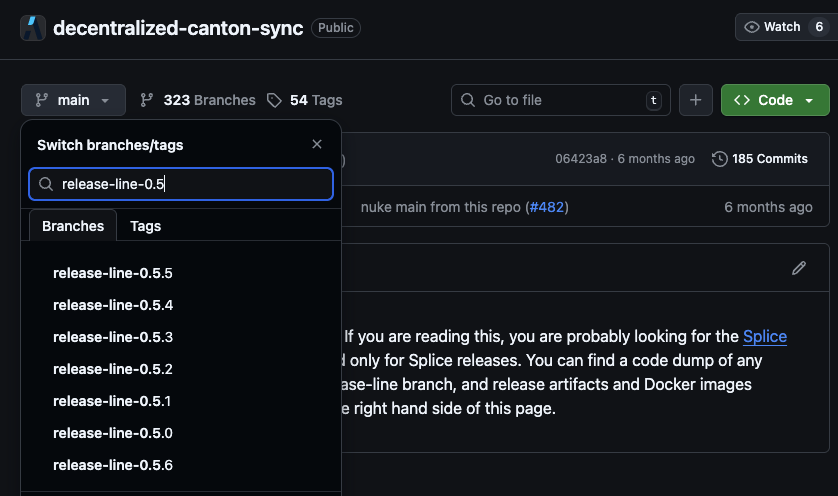838x496 pixels.
Task: View the 323 Branches page
Action: (198, 100)
